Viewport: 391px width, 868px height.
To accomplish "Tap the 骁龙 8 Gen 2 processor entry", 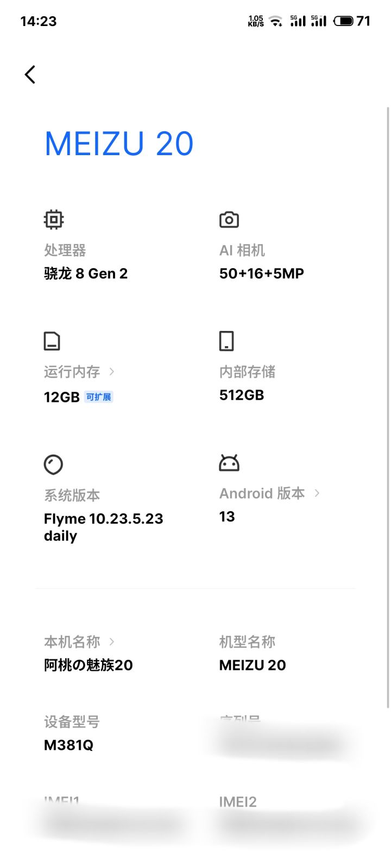I will click(86, 273).
